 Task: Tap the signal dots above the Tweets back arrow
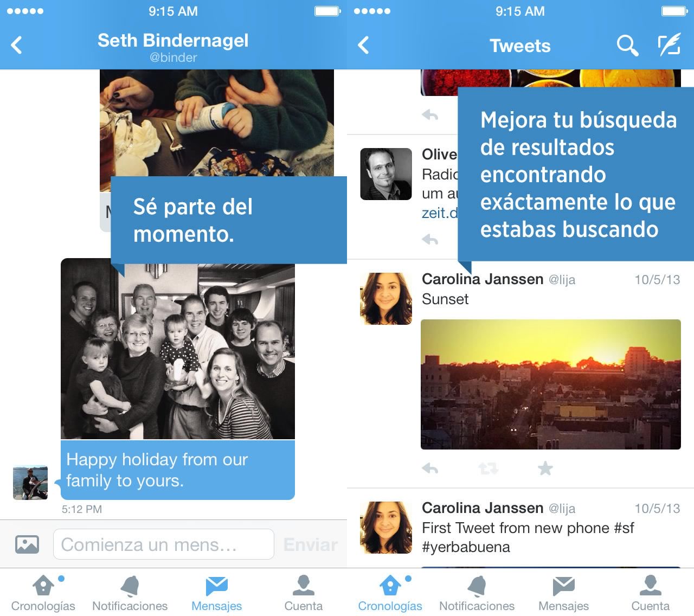pos(372,11)
